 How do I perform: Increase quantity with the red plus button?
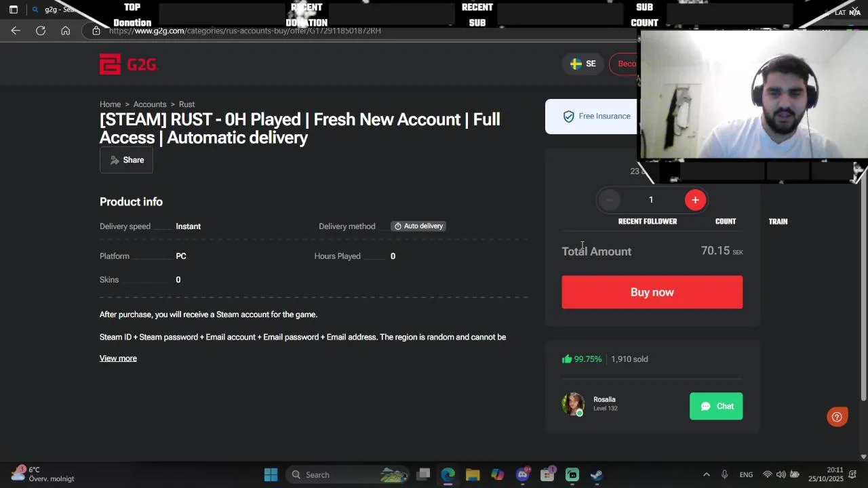click(x=695, y=200)
